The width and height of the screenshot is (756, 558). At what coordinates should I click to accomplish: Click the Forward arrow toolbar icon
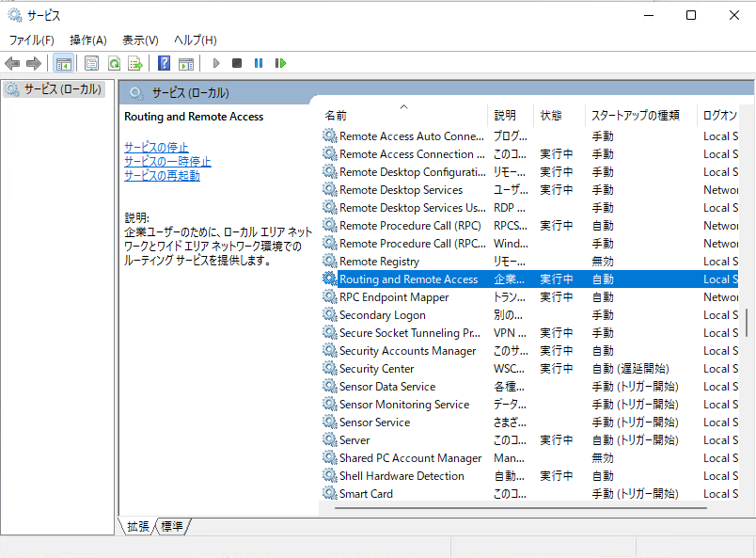[34, 63]
